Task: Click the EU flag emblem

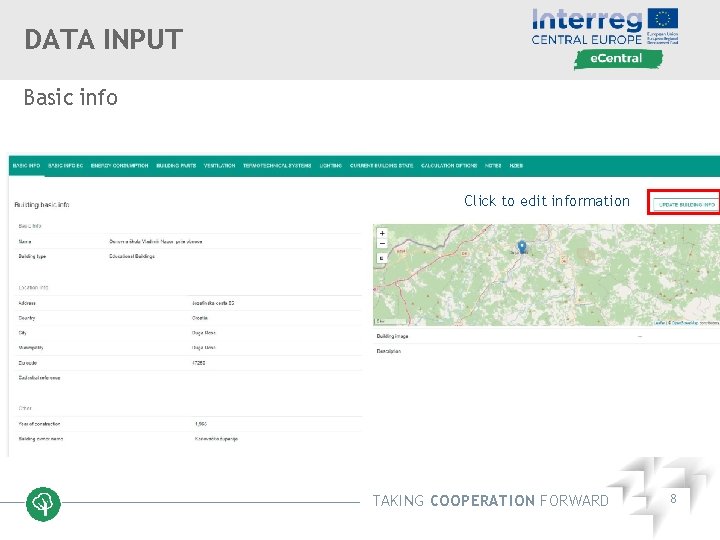Action: pos(663,19)
